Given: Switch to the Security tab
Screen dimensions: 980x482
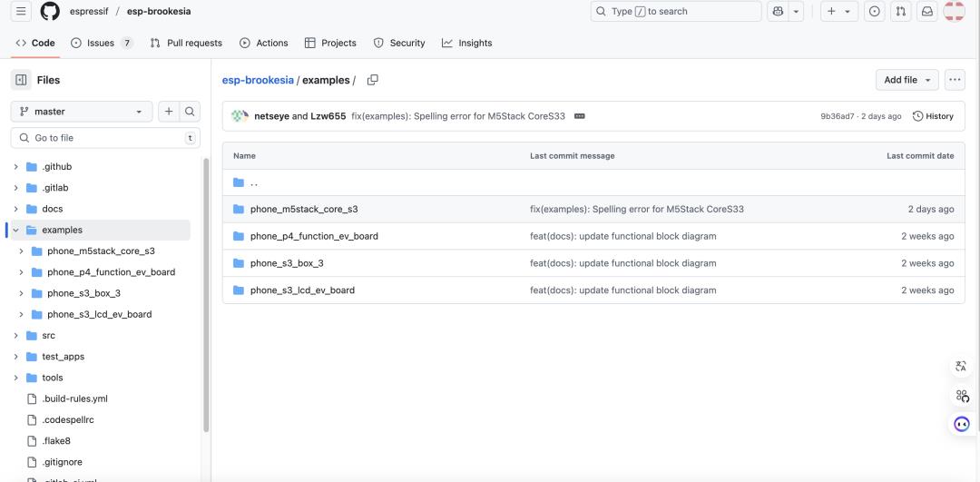Looking at the screenshot, I should coord(399,44).
